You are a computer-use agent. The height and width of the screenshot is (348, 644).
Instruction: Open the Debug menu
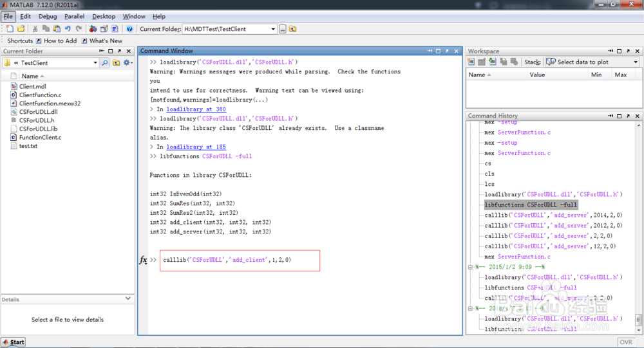point(48,17)
